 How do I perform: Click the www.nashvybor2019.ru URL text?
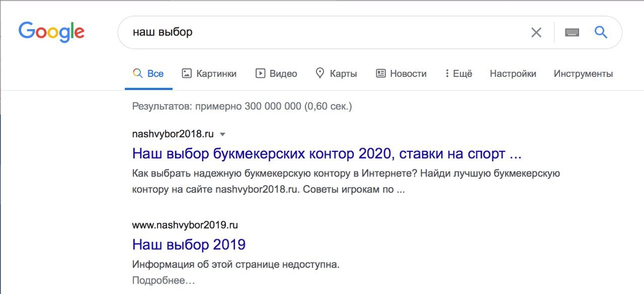click(x=185, y=225)
